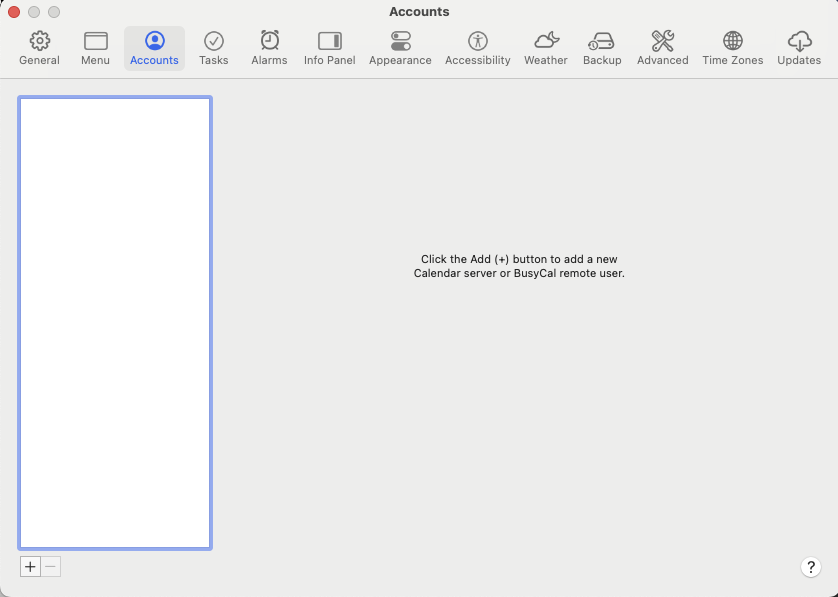This screenshot has width=838, height=597.
Task: Click inside the empty accounts list
Action: pyautogui.click(x=115, y=322)
